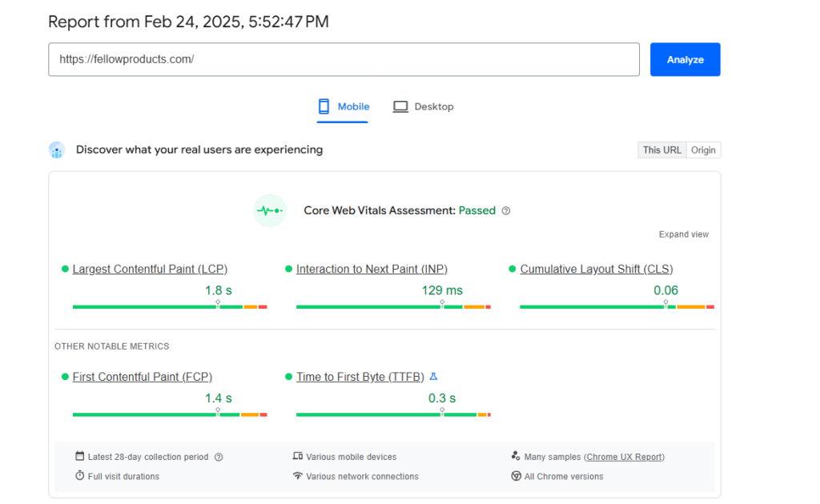Switch to Origin data view

(703, 150)
